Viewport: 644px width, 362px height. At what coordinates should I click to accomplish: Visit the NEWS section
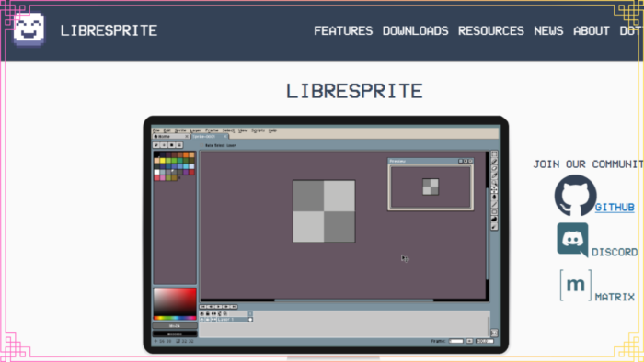tap(548, 30)
